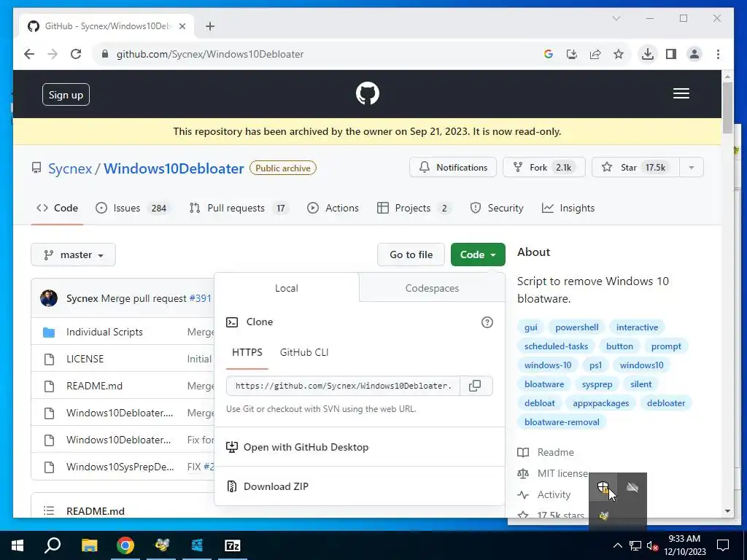The image size is (747, 560).
Task: Toggle the green Code dropdown button
Action: click(x=478, y=254)
